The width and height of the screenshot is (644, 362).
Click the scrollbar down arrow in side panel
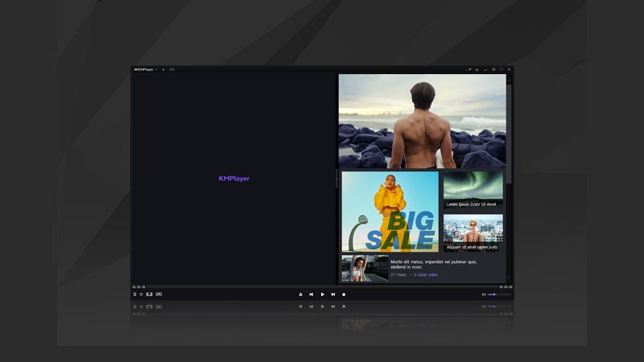[x=509, y=279]
